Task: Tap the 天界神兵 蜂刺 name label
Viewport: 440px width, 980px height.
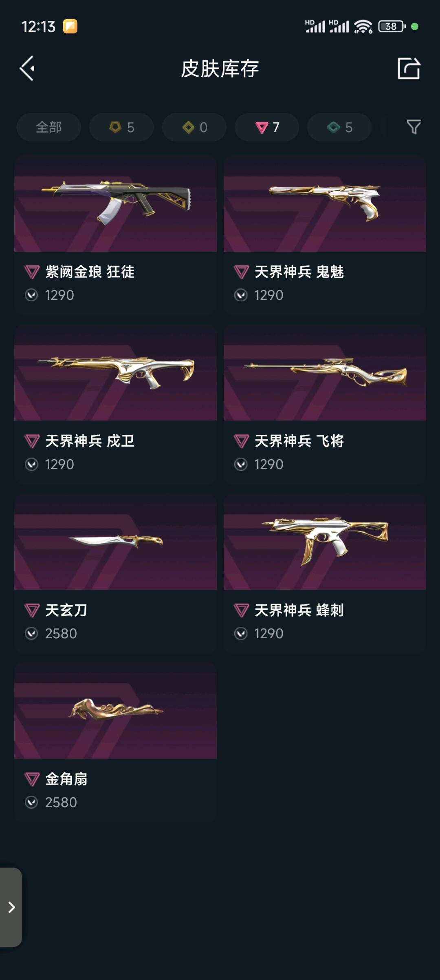Action: pos(299,610)
